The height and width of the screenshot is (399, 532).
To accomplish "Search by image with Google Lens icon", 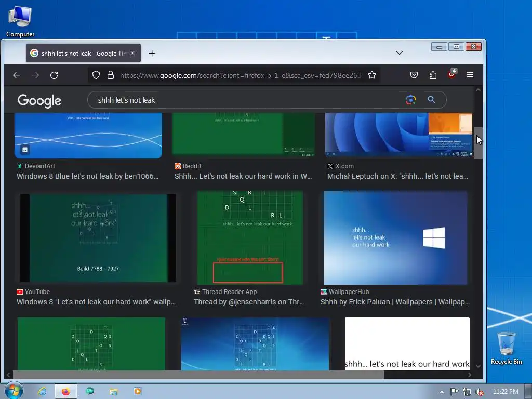I will point(411,100).
